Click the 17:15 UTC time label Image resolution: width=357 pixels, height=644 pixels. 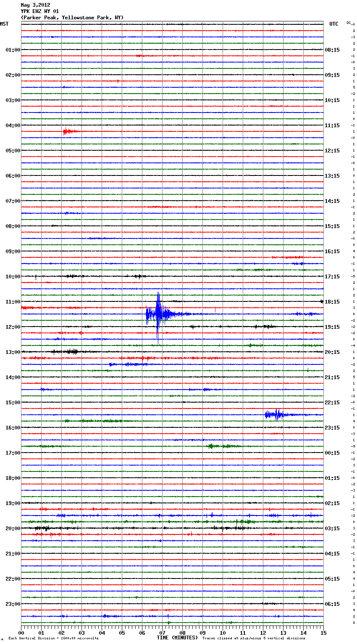pos(332,276)
